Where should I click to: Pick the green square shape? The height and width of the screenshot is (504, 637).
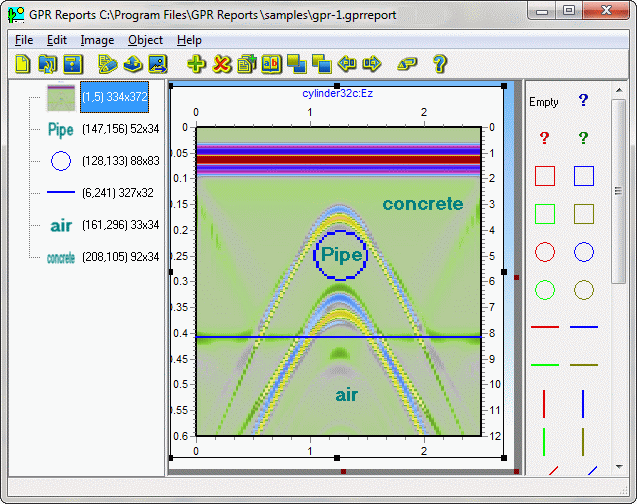545,214
